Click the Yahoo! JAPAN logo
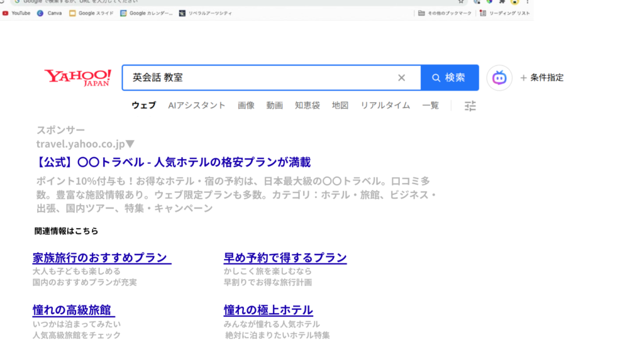 tap(77, 77)
